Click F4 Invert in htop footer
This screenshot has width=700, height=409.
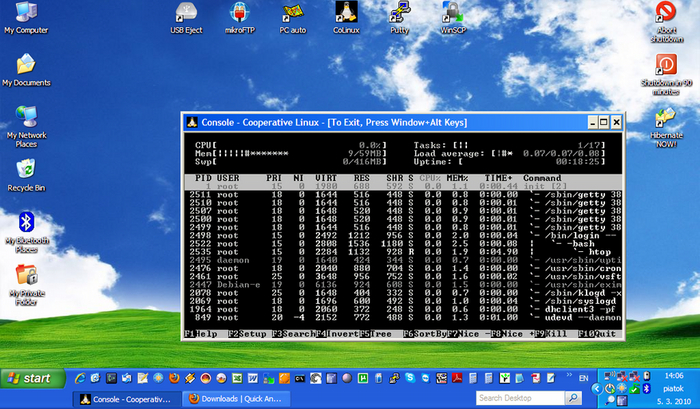[339, 333]
